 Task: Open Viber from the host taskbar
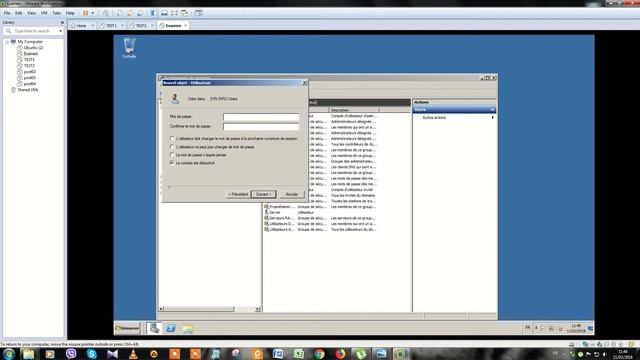point(71,354)
